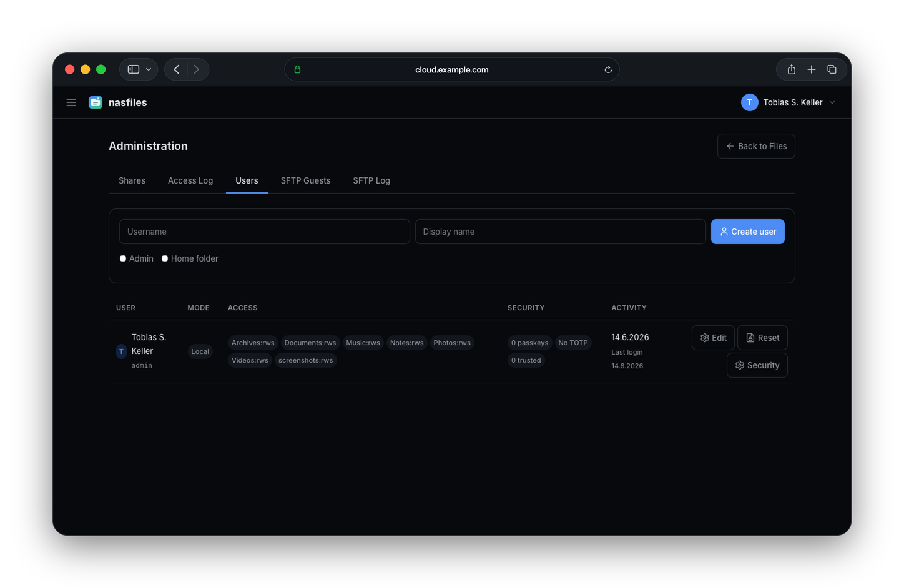The height and width of the screenshot is (588, 904).
Task: Open Security settings for Tobias
Action: coord(757,365)
